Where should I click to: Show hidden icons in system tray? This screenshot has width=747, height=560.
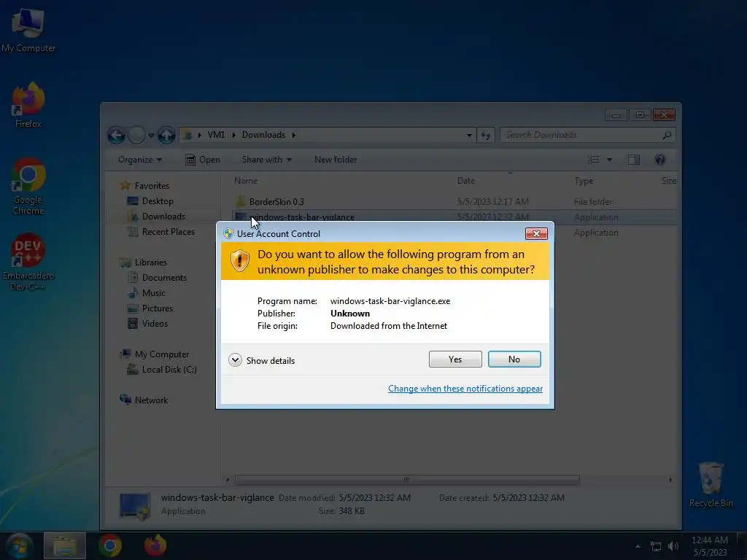(638, 547)
